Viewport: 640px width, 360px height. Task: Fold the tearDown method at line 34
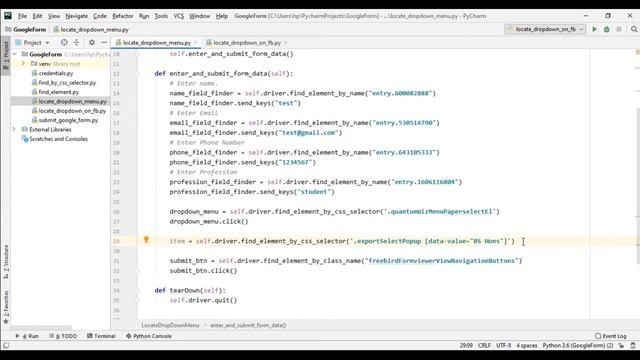pos(138,291)
